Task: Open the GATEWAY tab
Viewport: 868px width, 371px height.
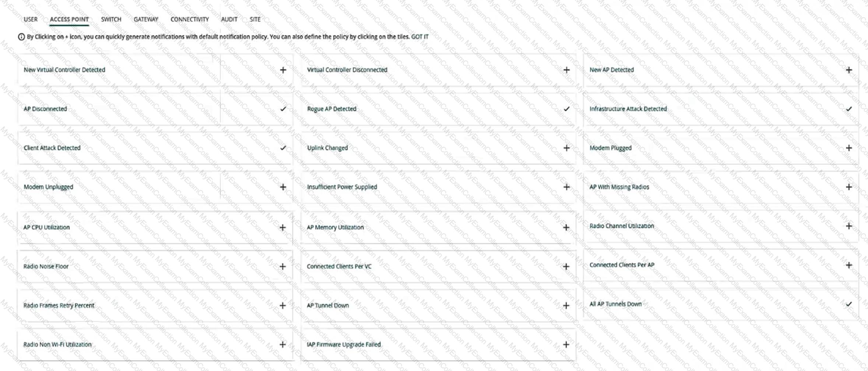Action: point(146,20)
